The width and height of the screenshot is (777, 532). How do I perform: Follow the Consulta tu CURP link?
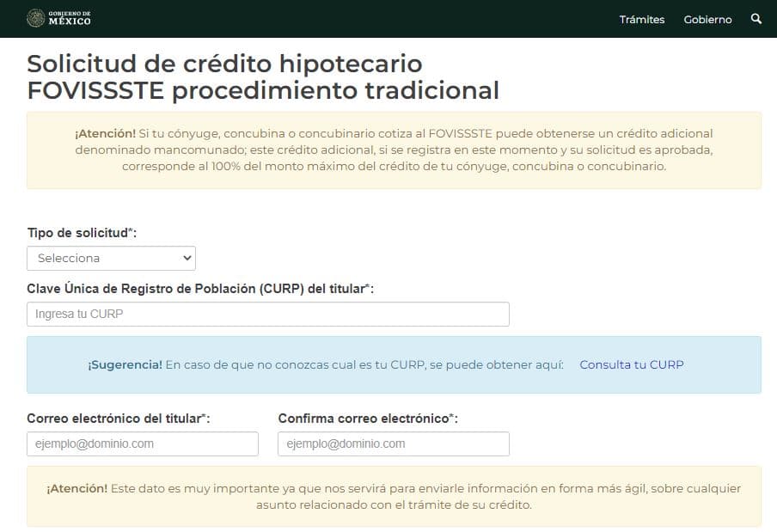(631, 364)
